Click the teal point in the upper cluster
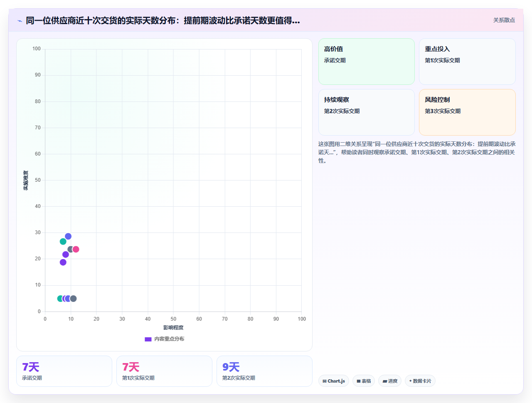Viewport: 532px width, 403px height. click(x=63, y=242)
